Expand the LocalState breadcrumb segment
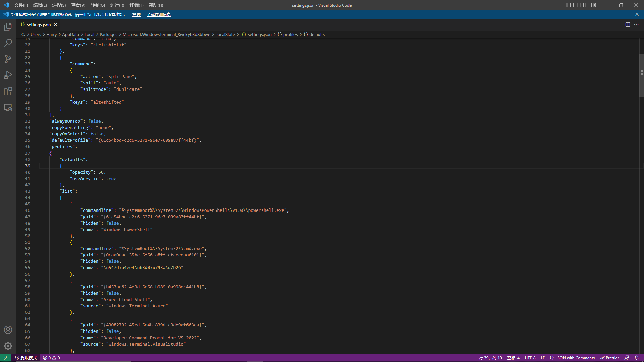The image size is (644, 362). click(x=225, y=34)
